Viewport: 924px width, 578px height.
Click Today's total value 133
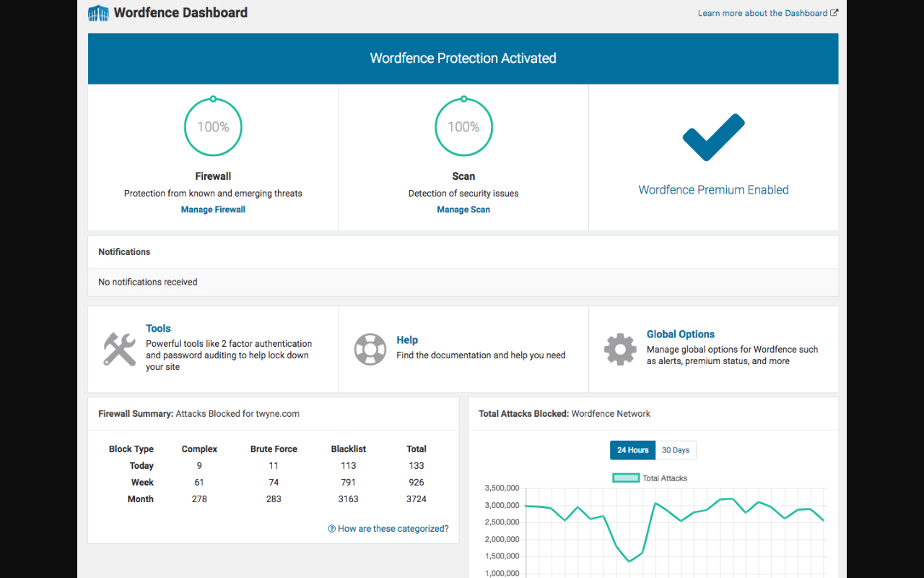(x=416, y=466)
